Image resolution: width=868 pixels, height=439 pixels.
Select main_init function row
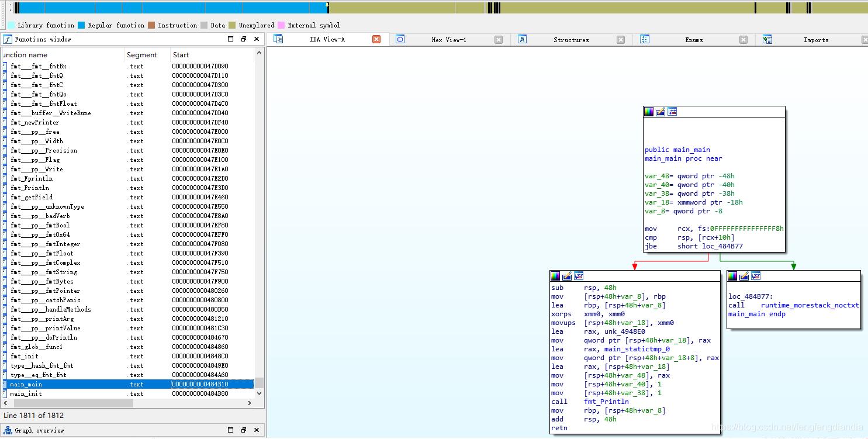pos(26,393)
